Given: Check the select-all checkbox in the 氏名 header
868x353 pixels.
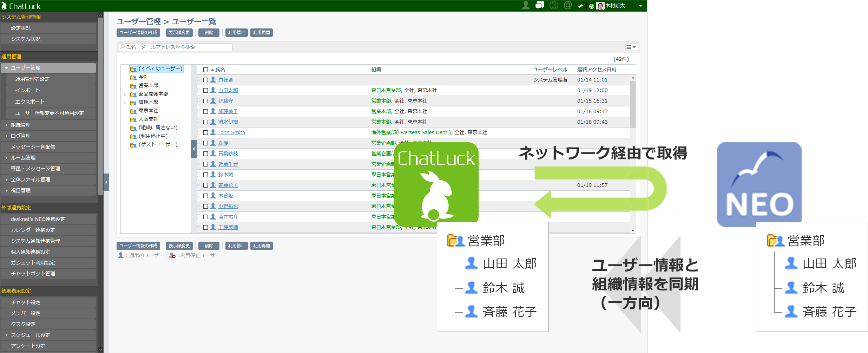Looking at the screenshot, I should coord(206,70).
